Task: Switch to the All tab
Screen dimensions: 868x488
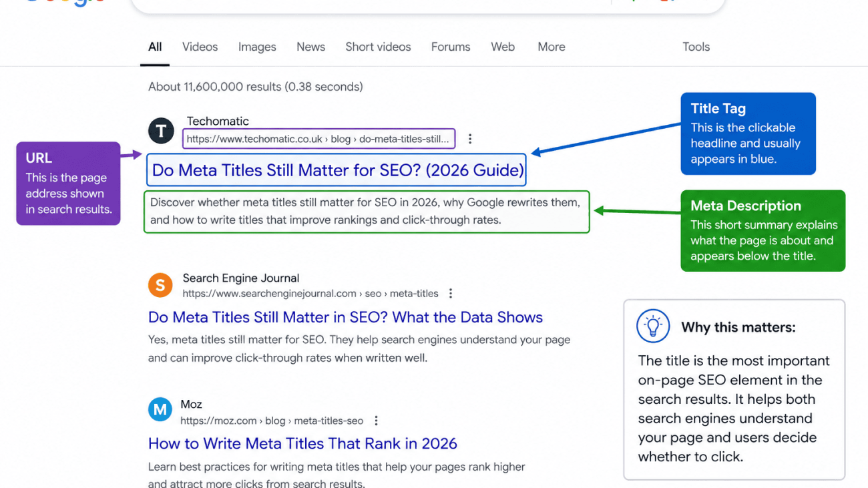Action: 155,47
